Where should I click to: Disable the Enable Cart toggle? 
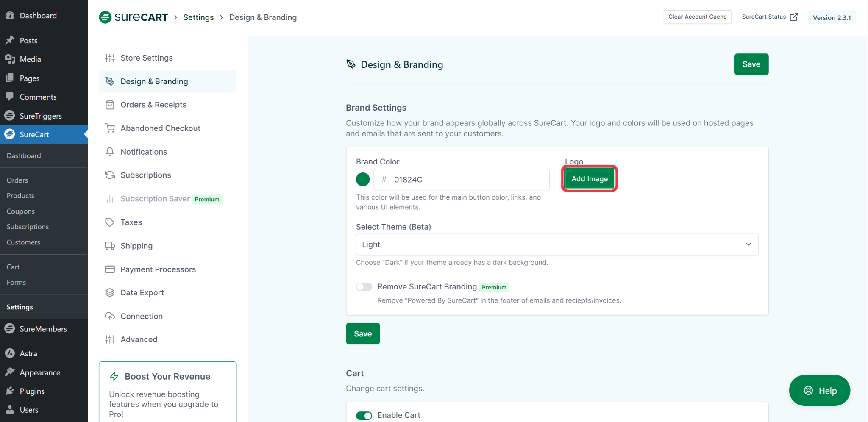tap(364, 415)
